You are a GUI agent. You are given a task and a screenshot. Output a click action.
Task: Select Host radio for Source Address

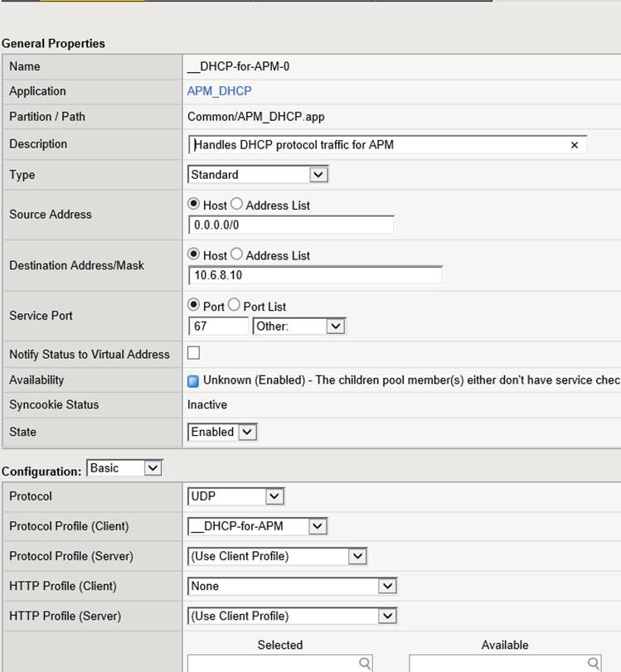195,204
